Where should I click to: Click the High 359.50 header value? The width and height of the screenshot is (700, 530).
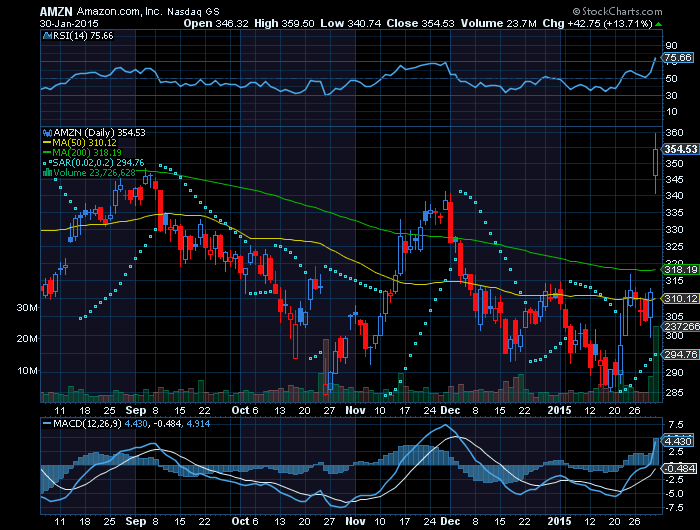pyautogui.click(x=284, y=24)
